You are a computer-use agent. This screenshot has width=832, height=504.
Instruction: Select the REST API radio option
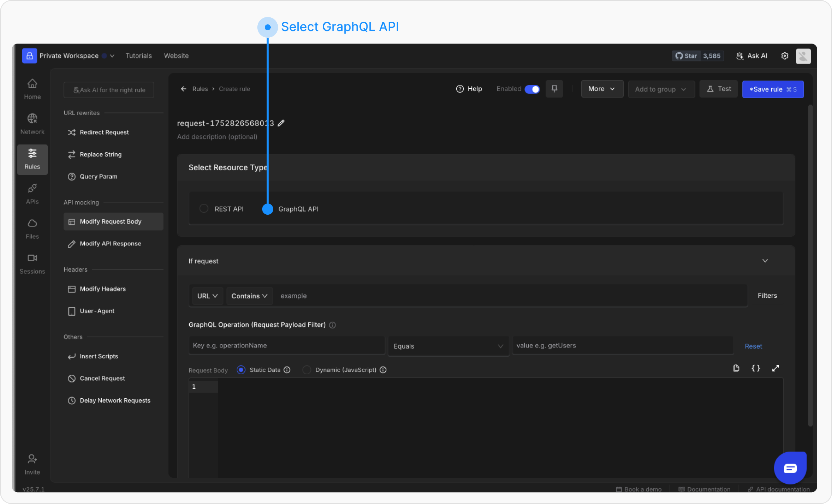(204, 208)
